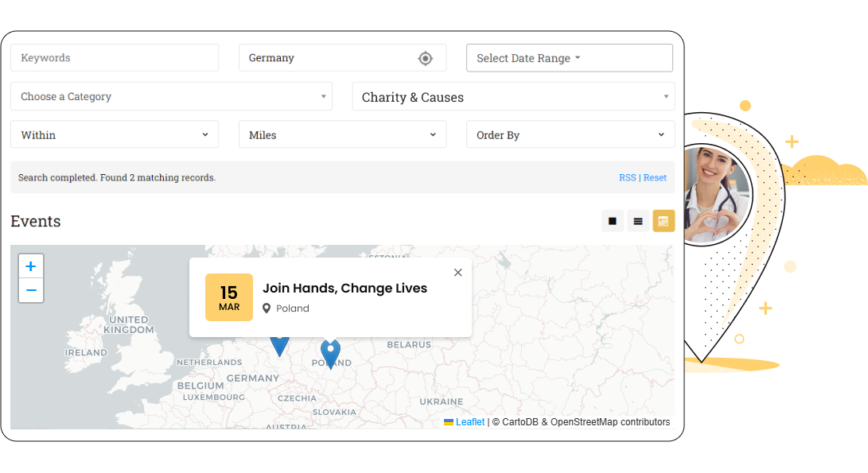Open the Charity & Causes dropdown
Viewport: 868px width, 473px height.
(x=512, y=96)
